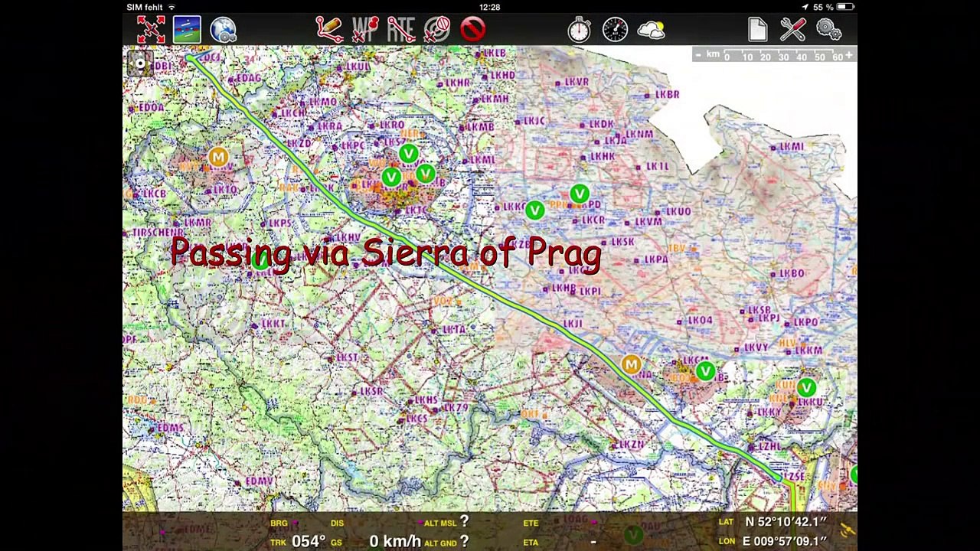Tap the DIS distance label
980x551 pixels.
(x=337, y=523)
